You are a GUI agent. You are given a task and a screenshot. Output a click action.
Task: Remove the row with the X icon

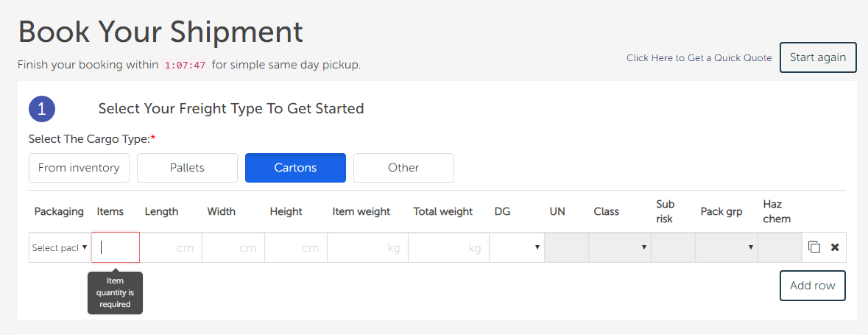[835, 247]
